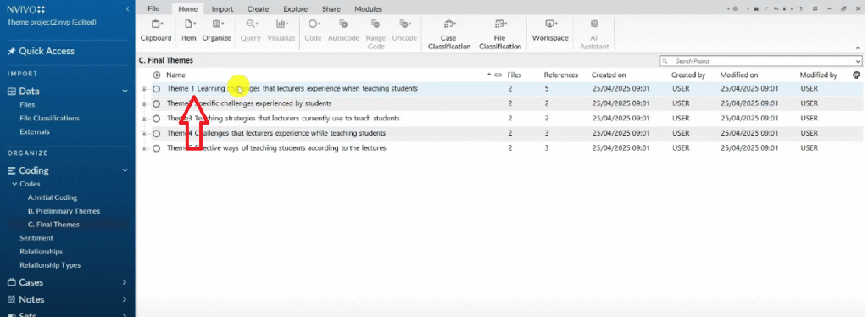Click inside the Search Project field
868x317 pixels.
point(760,61)
